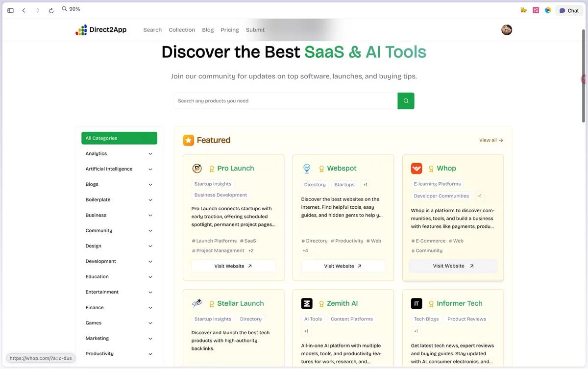Click the Business Development tag

(220, 195)
